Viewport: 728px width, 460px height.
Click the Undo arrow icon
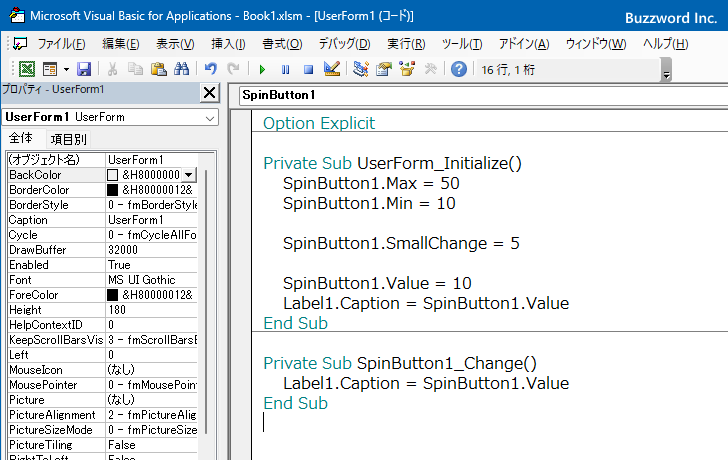point(210,69)
